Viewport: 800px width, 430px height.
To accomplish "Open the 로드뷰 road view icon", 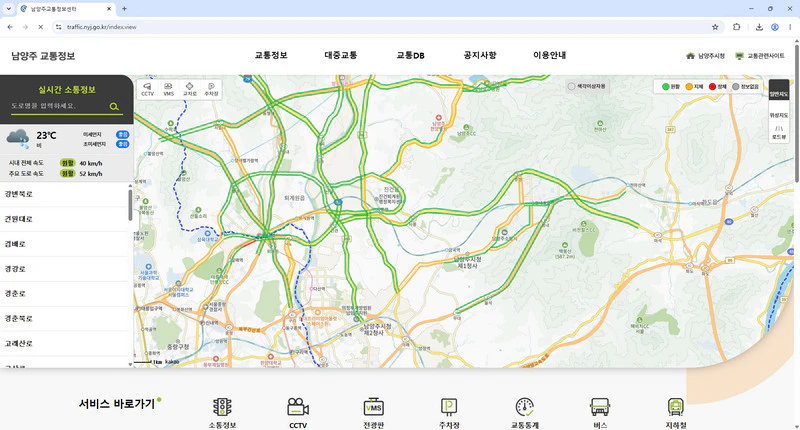I will pos(779,132).
